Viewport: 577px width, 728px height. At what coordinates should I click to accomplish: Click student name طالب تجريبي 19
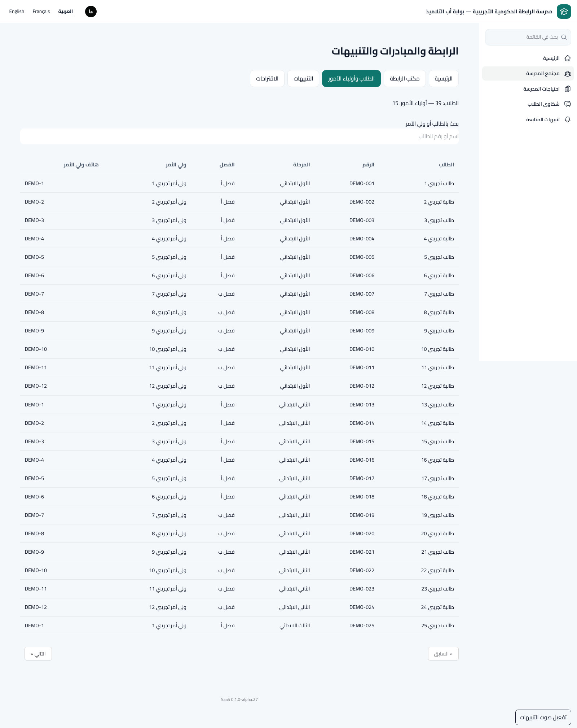(x=438, y=515)
